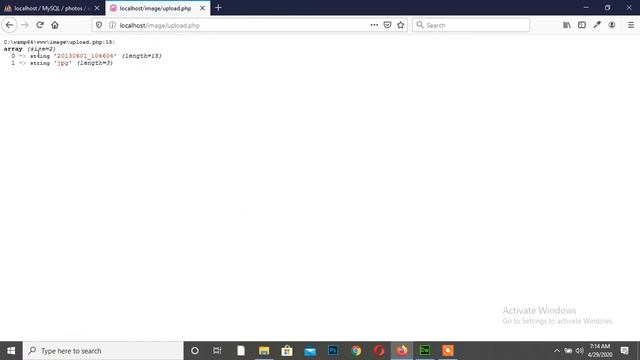Click the array (size=2) text
Viewport: 640px width, 360px height.
(x=30, y=49)
